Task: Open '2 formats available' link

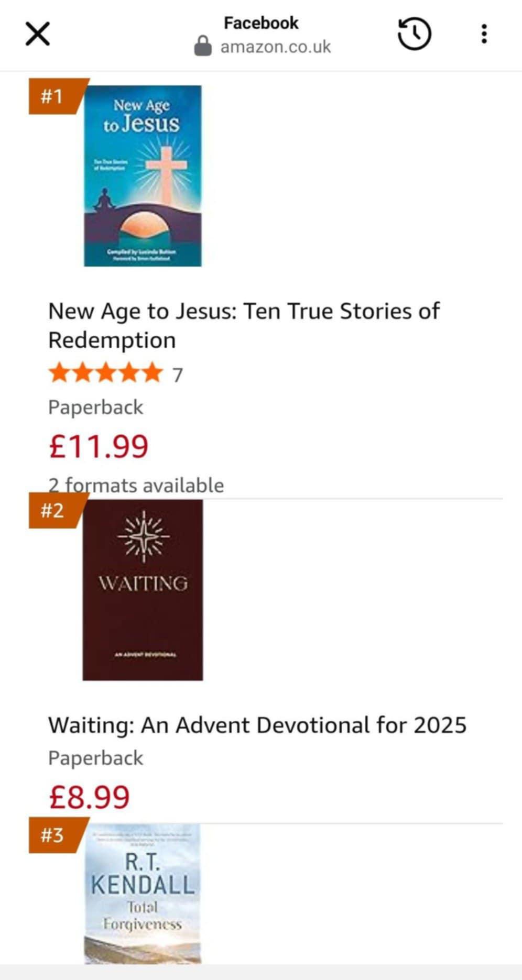Action: pos(136,486)
